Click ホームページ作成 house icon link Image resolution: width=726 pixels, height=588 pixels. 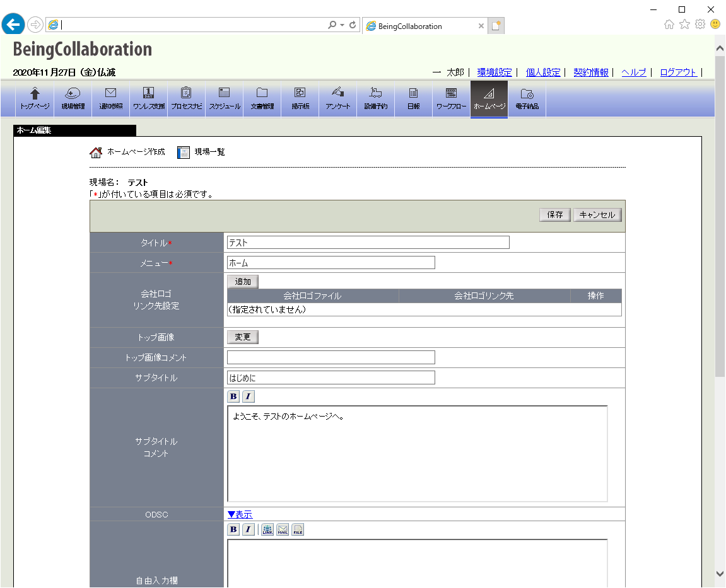(127, 152)
